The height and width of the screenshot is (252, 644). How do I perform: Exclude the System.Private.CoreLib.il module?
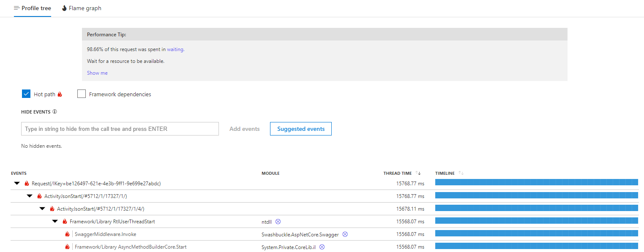[x=322, y=247]
